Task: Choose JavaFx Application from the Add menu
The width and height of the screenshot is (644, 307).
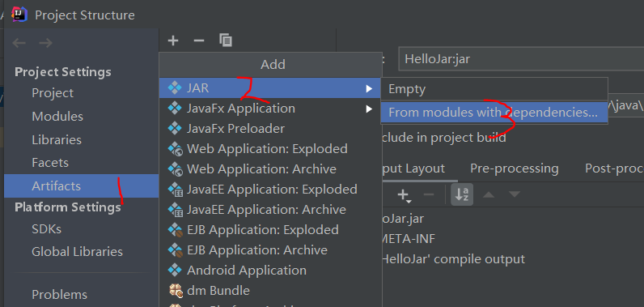Action: 270,108
